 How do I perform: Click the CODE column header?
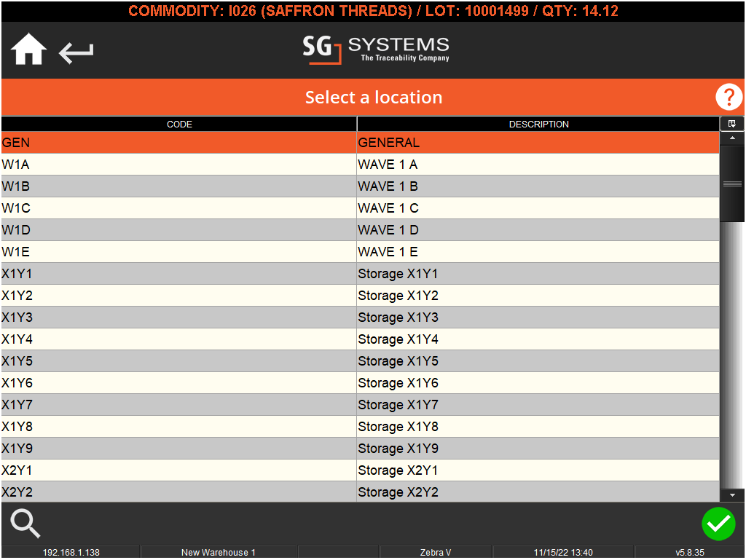pyautogui.click(x=179, y=124)
